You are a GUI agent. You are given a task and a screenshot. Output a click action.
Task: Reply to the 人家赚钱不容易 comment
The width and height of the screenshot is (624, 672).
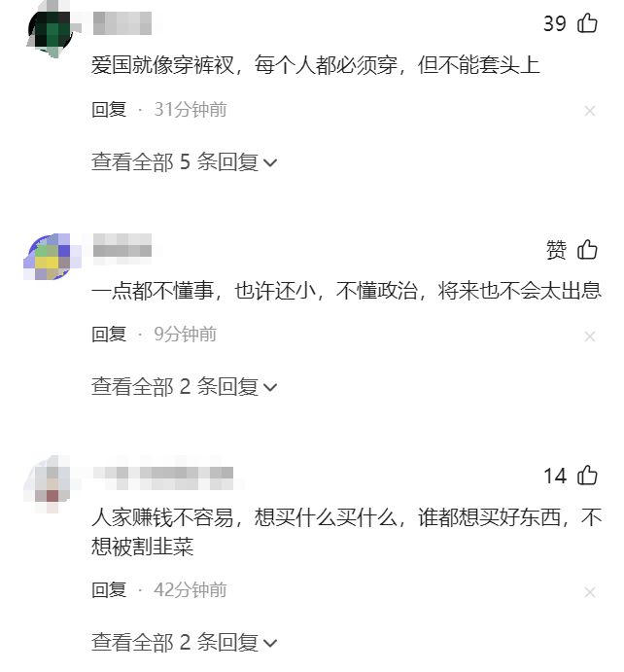pyautogui.click(x=109, y=589)
